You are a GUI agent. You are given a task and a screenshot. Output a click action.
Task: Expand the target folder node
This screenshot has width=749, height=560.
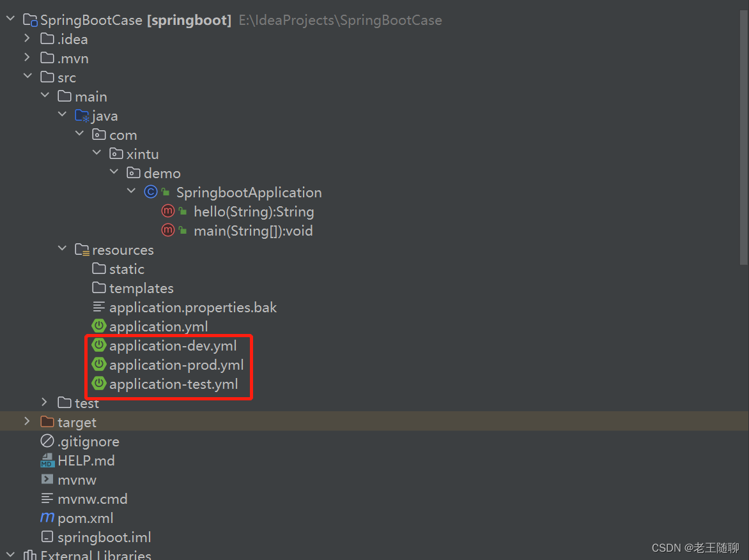[x=26, y=421]
